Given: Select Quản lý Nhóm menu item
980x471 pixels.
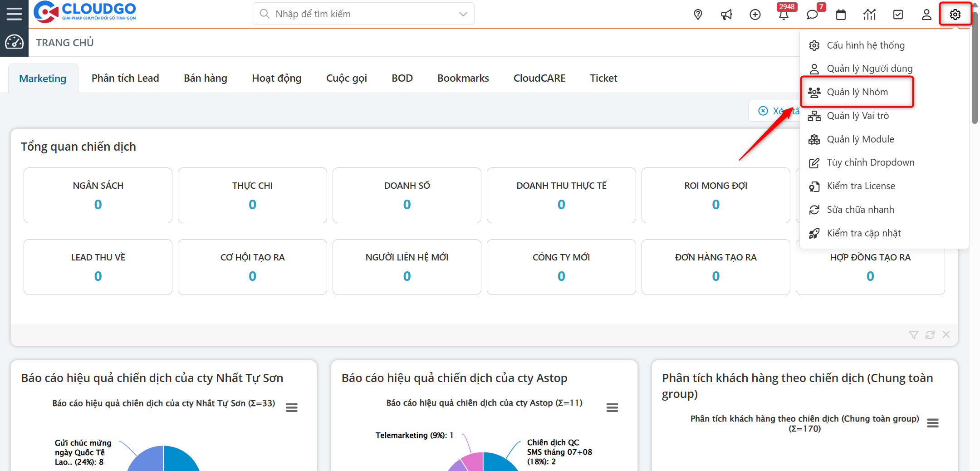Looking at the screenshot, I should pos(857,92).
